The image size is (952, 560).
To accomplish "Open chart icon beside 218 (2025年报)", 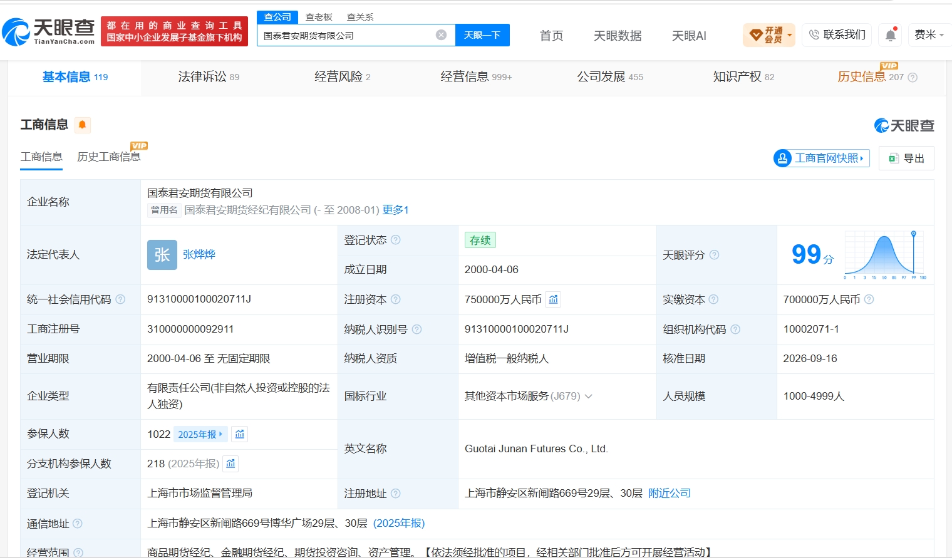I will point(230,464).
